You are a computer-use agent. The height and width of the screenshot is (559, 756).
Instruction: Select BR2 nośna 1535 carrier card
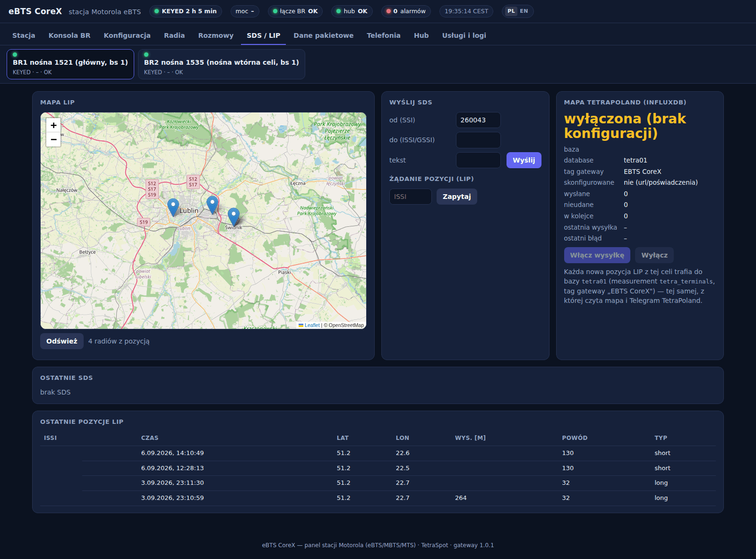coord(222,64)
